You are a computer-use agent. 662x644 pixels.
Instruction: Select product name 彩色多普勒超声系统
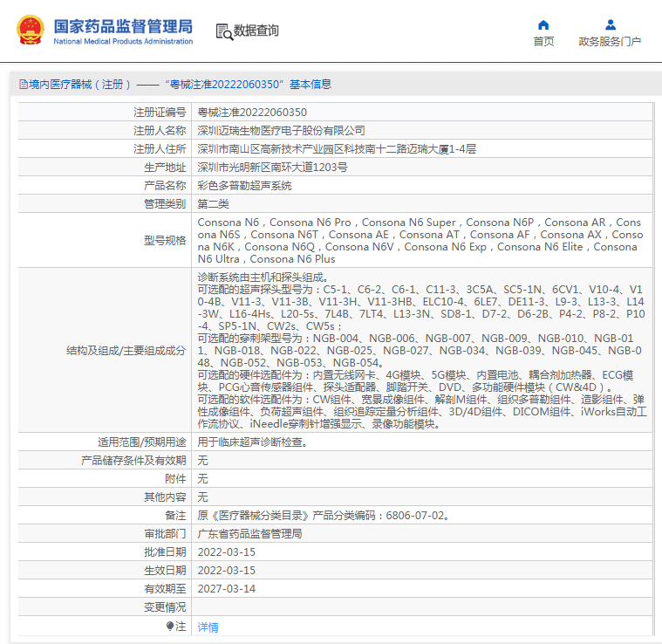244,185
